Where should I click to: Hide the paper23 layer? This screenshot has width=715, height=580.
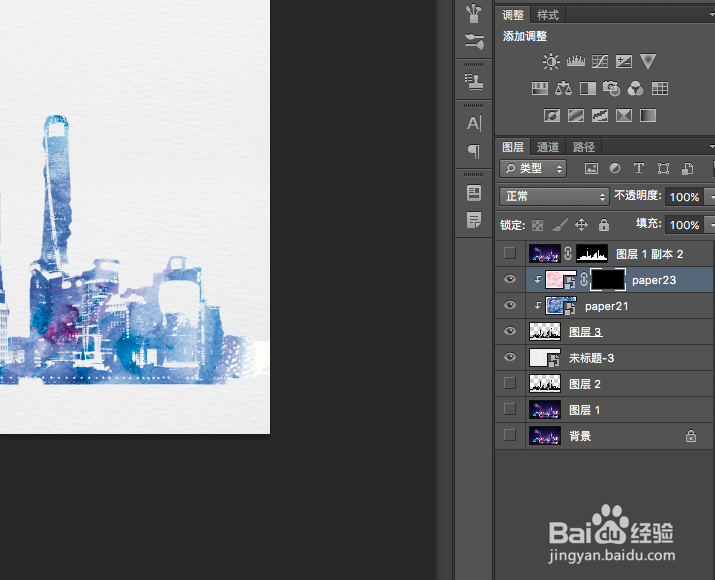(510, 279)
